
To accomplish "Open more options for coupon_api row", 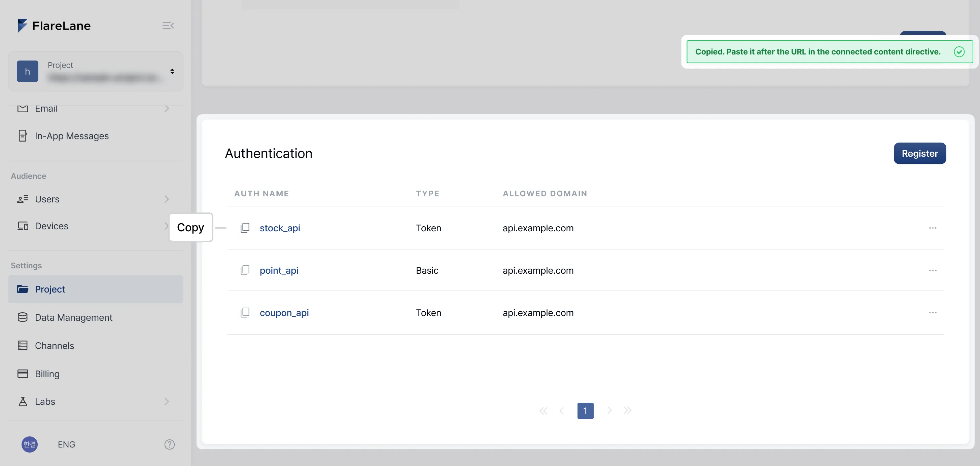I will click(x=933, y=313).
